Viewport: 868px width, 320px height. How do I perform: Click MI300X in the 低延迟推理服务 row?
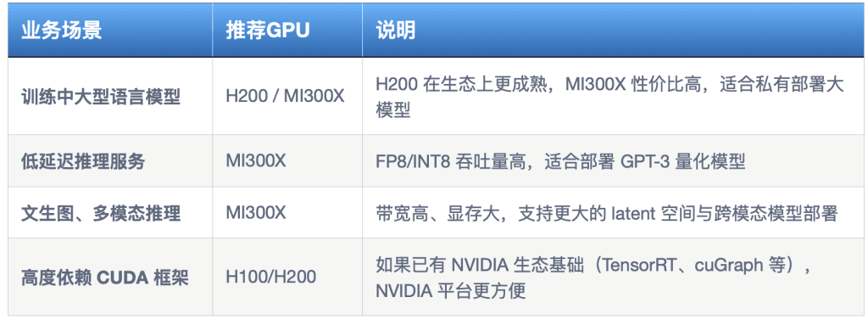(256, 161)
